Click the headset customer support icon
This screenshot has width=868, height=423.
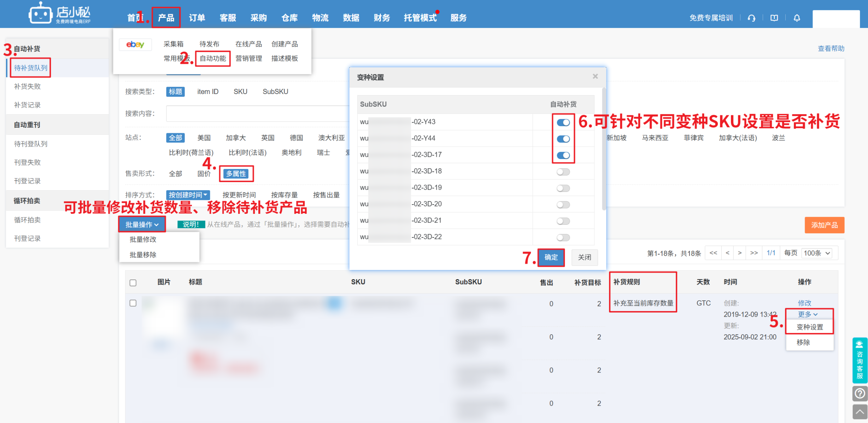[x=751, y=18]
